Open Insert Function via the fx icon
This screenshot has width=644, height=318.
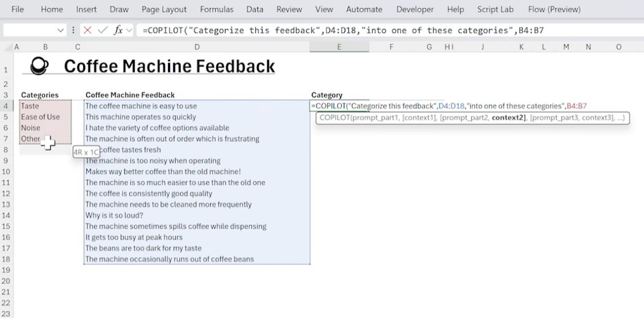[x=118, y=31]
